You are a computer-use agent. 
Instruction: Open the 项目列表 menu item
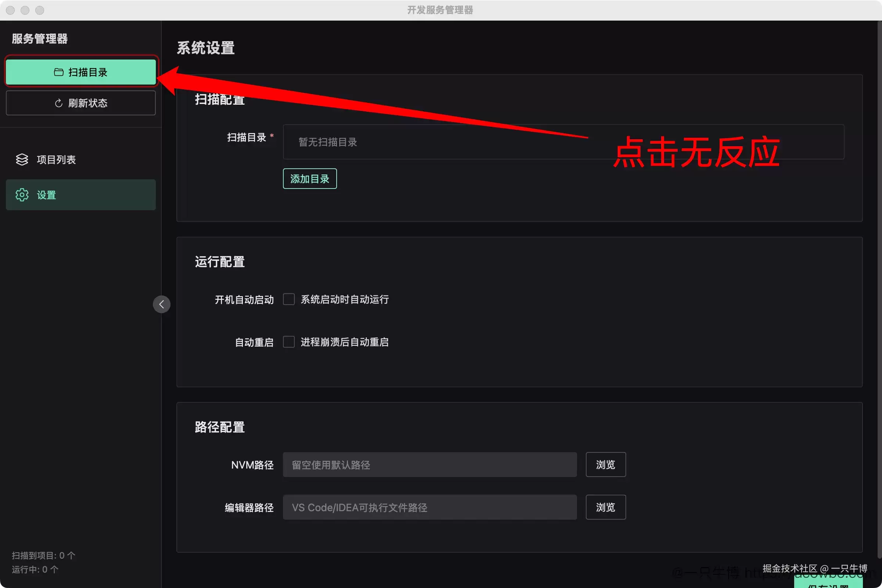click(x=80, y=159)
